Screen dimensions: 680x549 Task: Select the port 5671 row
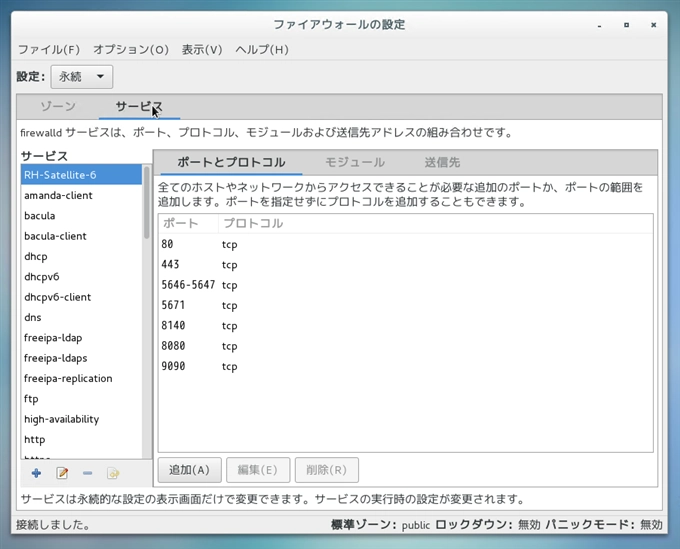pyautogui.click(x=405, y=305)
